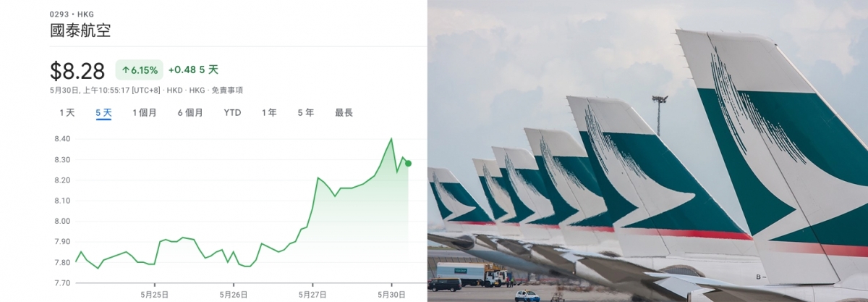
Task: Switch to the 6 個月 range tab
Action: pyautogui.click(x=190, y=112)
